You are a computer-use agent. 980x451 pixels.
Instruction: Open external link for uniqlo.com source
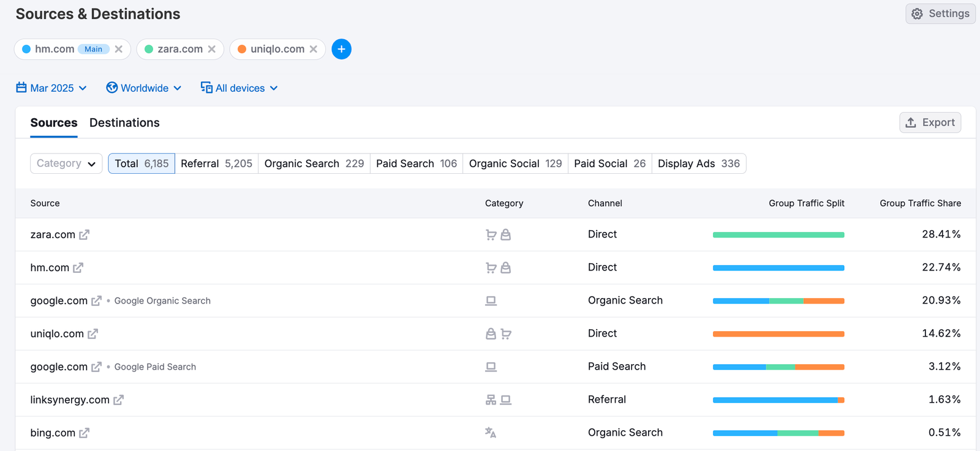click(x=92, y=334)
